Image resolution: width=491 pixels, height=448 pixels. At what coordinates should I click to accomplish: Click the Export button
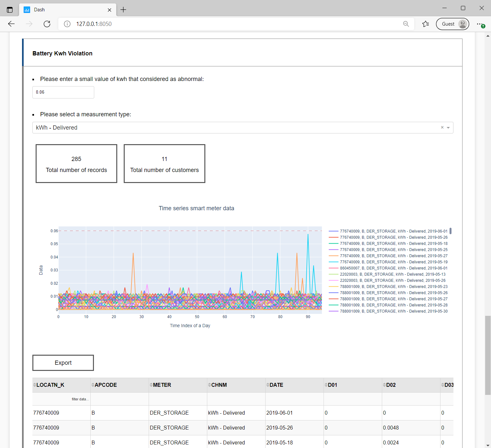(x=63, y=363)
